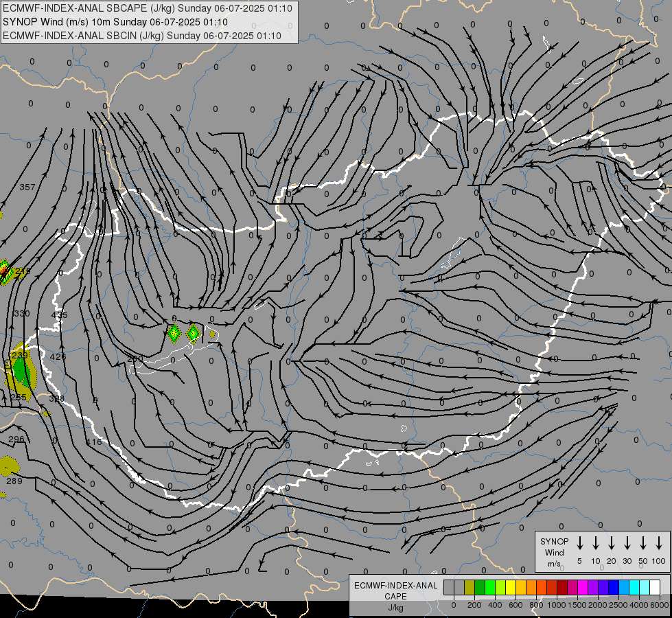The width and height of the screenshot is (672, 618).
Task: Click the 6000 tick label on CAPE scale
Action: [660, 605]
